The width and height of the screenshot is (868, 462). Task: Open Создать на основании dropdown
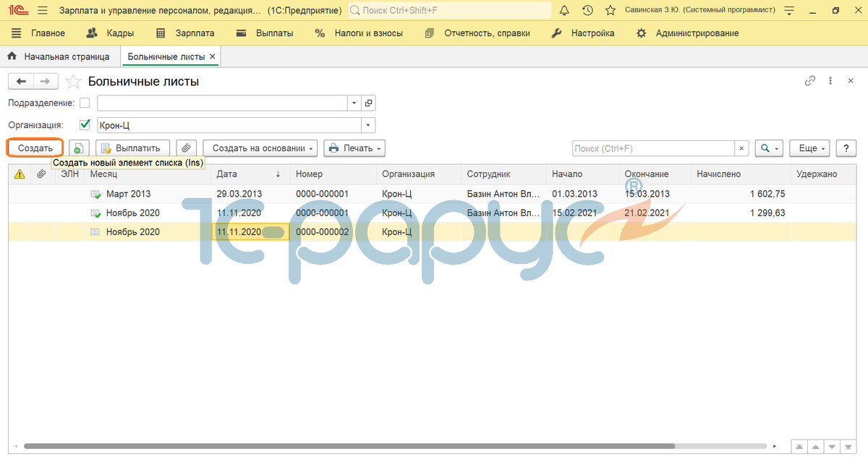coord(260,148)
